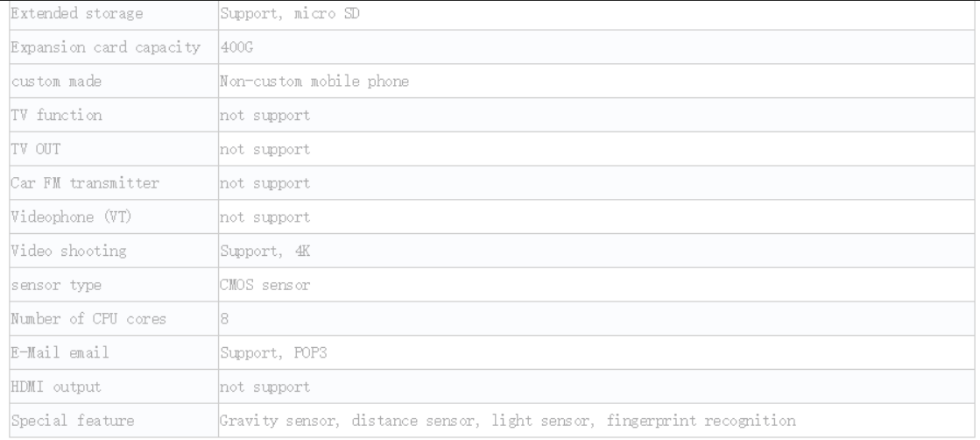Select the "Support, micro SD" value
980x440 pixels.
[x=290, y=14]
